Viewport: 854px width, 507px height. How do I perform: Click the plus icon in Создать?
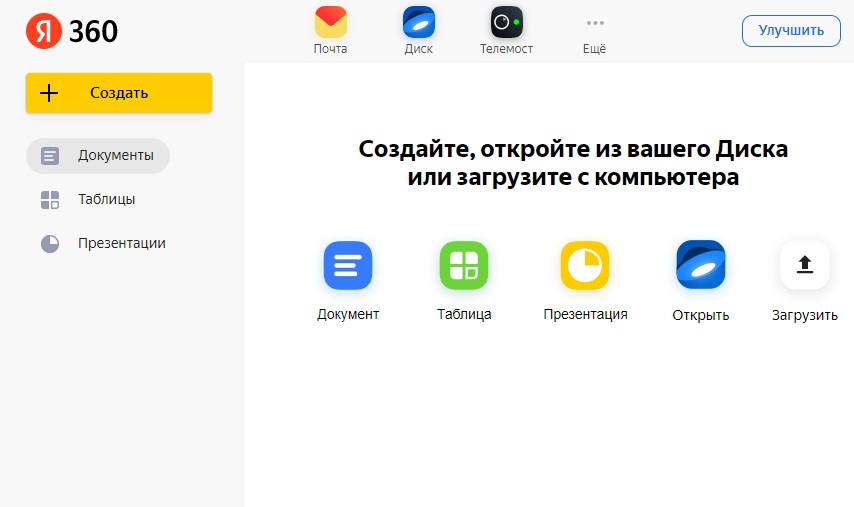(x=49, y=93)
